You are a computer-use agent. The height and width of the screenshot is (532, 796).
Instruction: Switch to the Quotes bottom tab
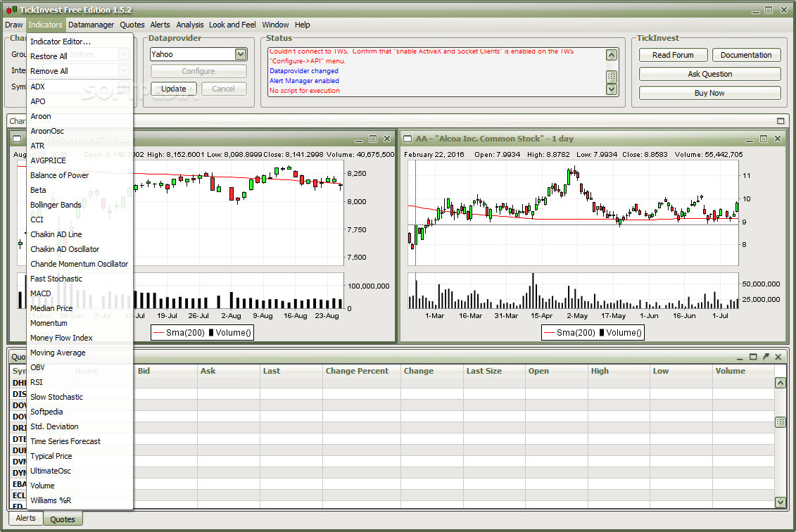63,519
